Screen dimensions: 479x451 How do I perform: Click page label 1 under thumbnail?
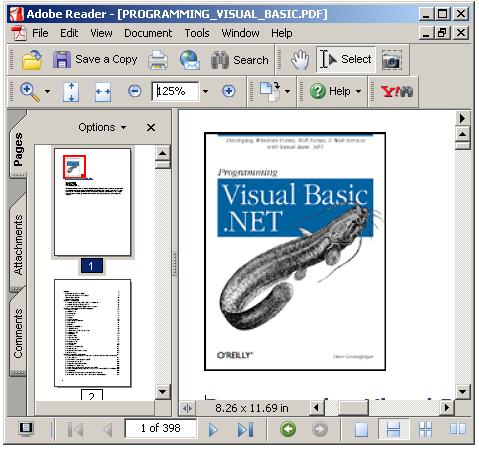(x=91, y=266)
